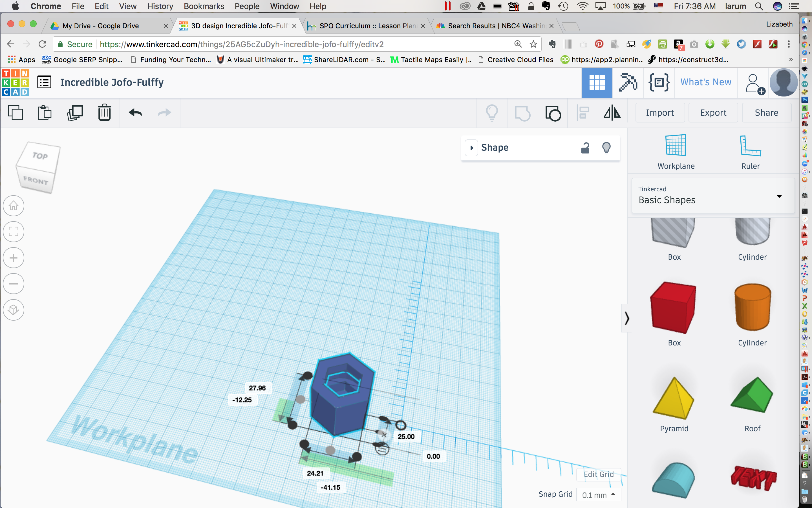Expand the Shape inspector panel
This screenshot has width=812, height=508.
click(x=471, y=148)
